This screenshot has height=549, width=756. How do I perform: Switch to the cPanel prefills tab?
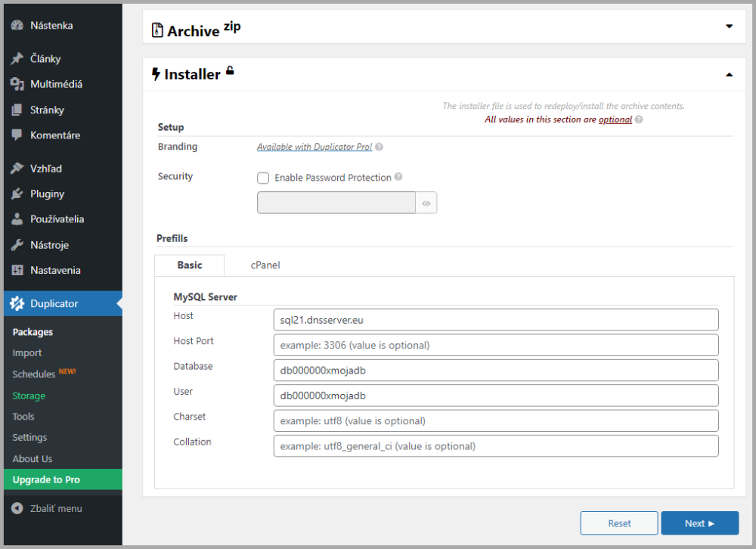click(x=265, y=265)
